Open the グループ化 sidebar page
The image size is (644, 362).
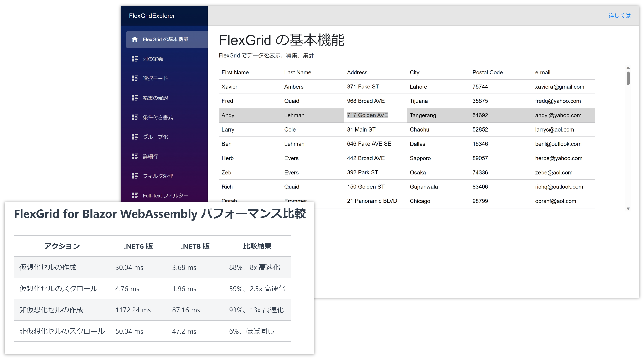167,137
